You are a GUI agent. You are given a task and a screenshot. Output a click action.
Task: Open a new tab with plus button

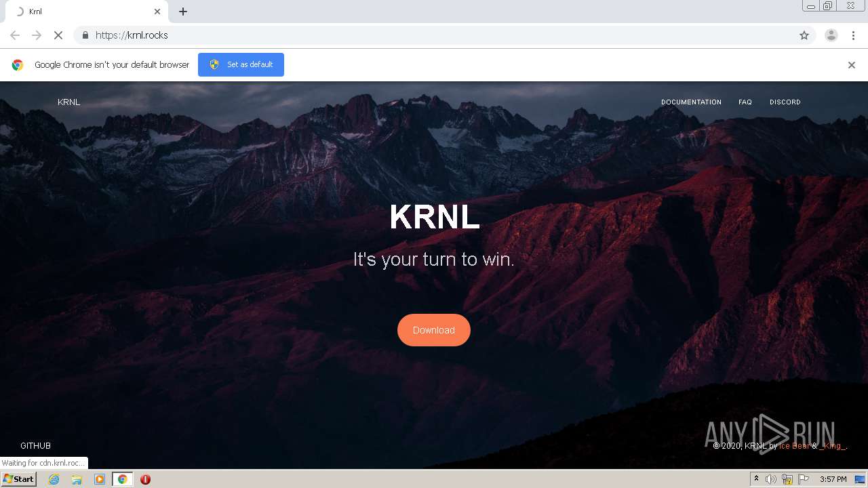(183, 12)
